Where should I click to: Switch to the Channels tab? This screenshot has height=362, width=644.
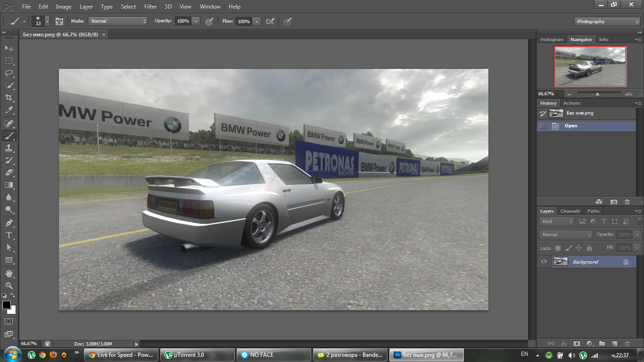click(570, 211)
